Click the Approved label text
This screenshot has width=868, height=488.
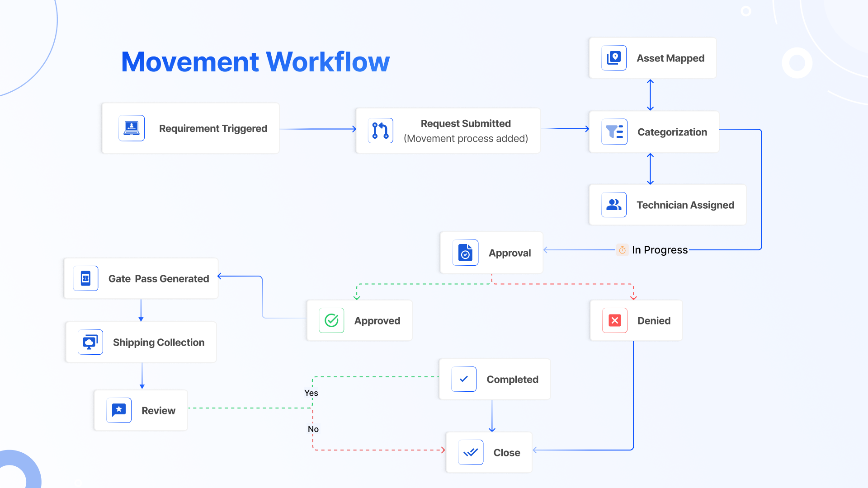click(x=377, y=321)
